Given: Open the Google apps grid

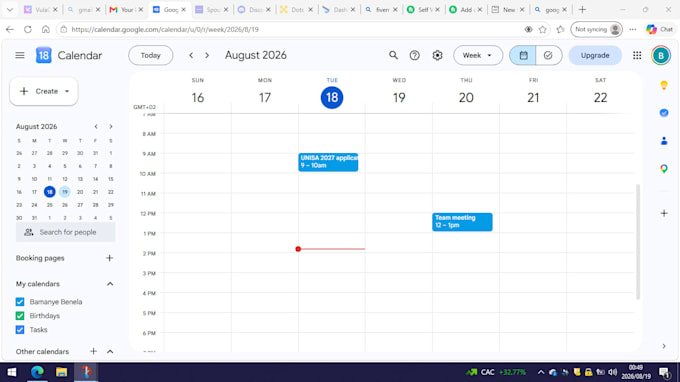Looking at the screenshot, I should (637, 56).
